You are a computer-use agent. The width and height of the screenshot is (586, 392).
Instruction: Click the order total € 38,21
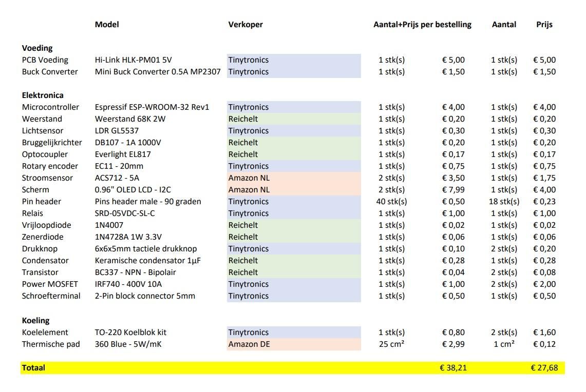(x=453, y=368)
